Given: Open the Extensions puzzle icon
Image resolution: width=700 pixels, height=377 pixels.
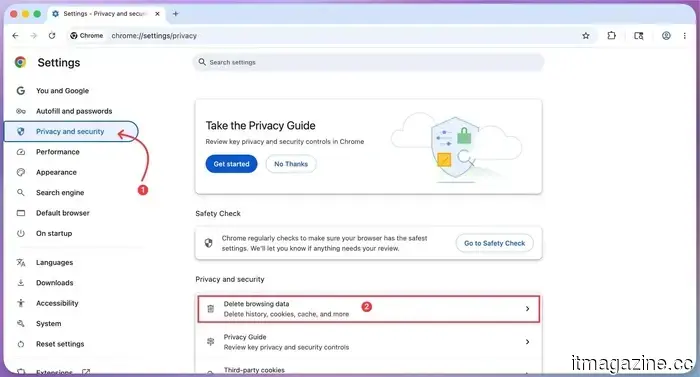Looking at the screenshot, I should [x=612, y=36].
